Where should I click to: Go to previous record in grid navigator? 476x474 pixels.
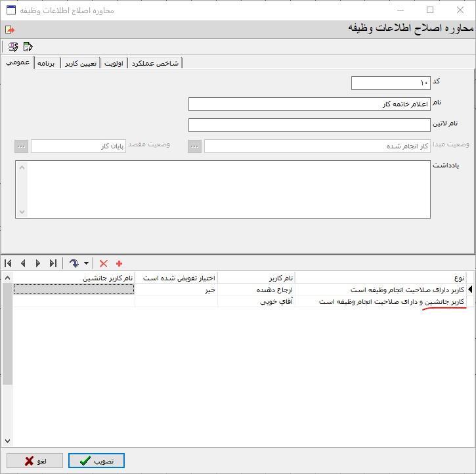pos(23,263)
